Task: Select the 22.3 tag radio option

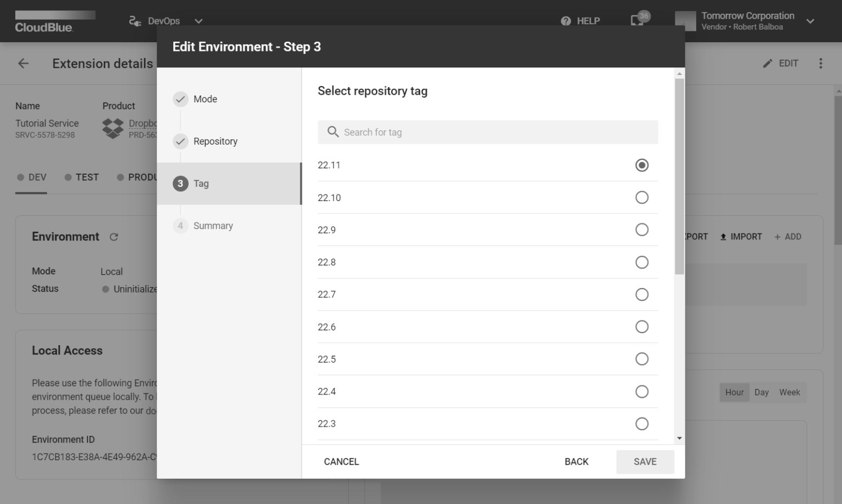Action: [x=641, y=423]
